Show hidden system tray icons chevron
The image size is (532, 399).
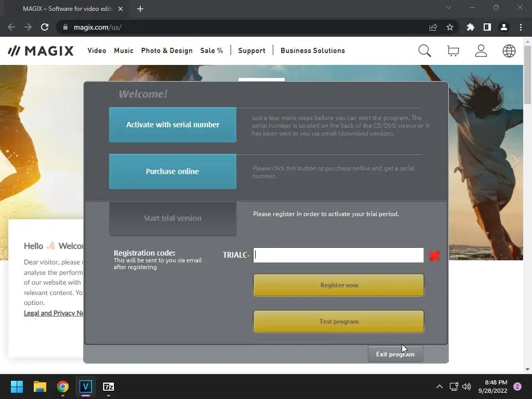point(440,387)
